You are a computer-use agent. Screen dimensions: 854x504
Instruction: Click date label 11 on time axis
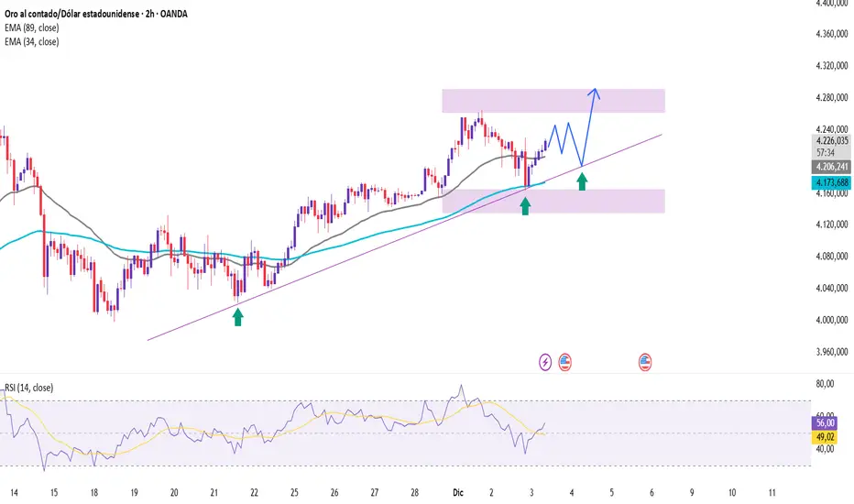tap(772, 493)
